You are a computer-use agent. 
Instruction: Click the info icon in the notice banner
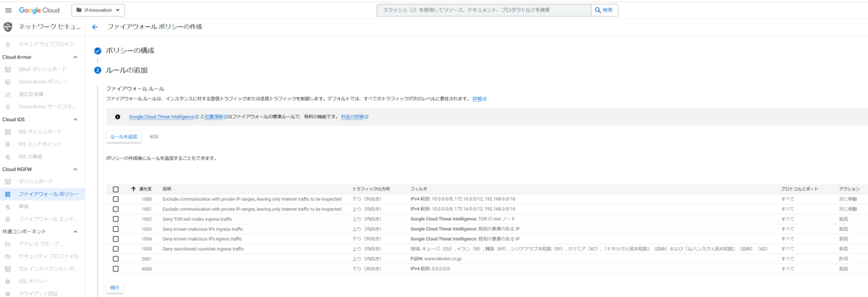[x=117, y=116]
